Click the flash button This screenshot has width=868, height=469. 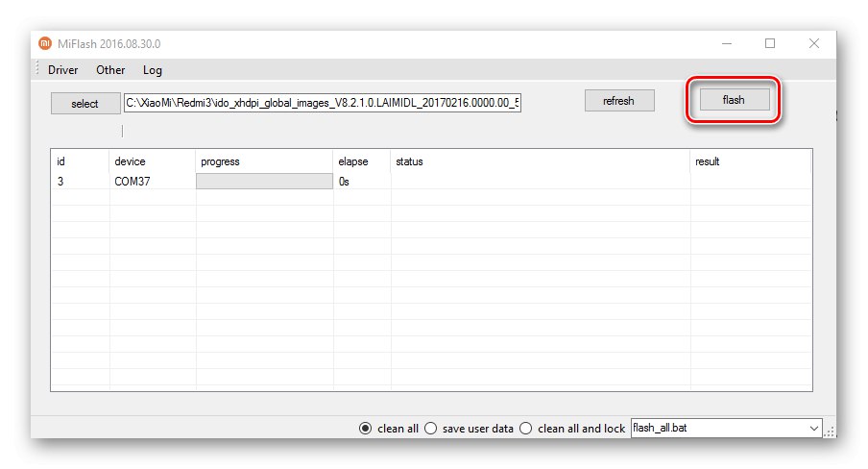coord(734,100)
